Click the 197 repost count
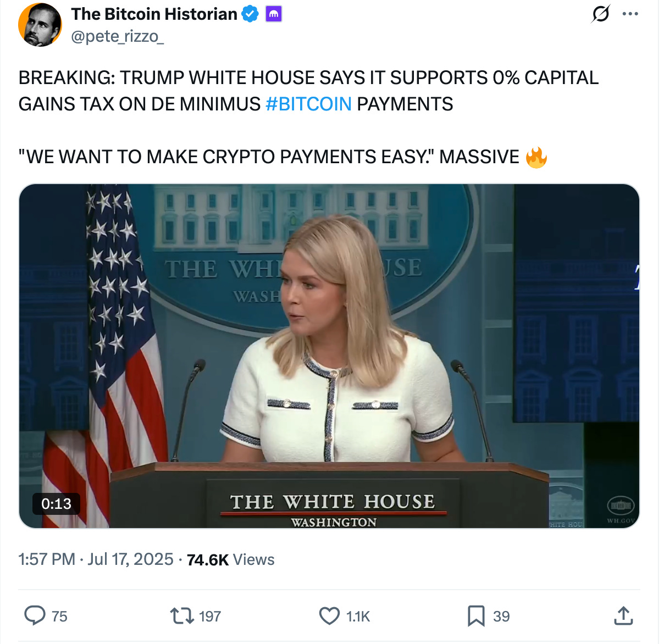Screen dimensions: 664x644 (210, 617)
